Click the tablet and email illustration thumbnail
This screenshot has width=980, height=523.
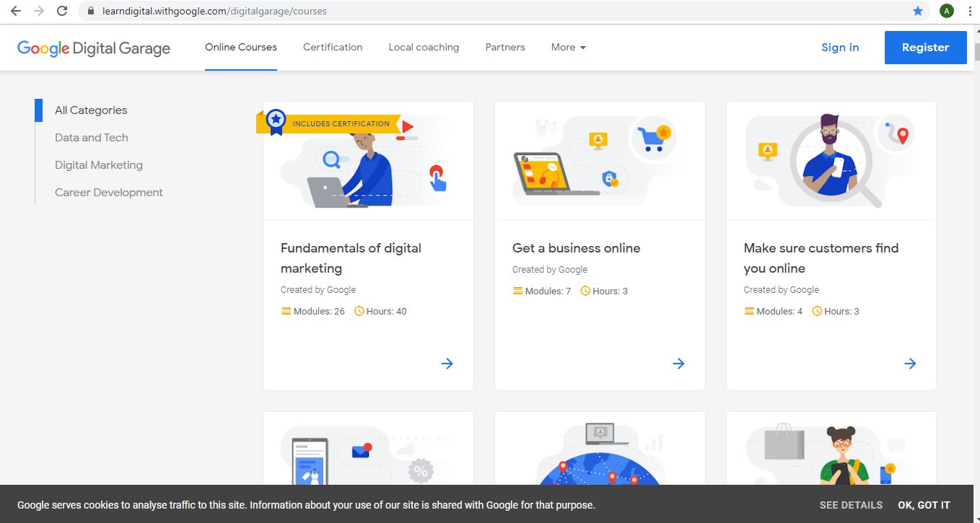[368, 449]
